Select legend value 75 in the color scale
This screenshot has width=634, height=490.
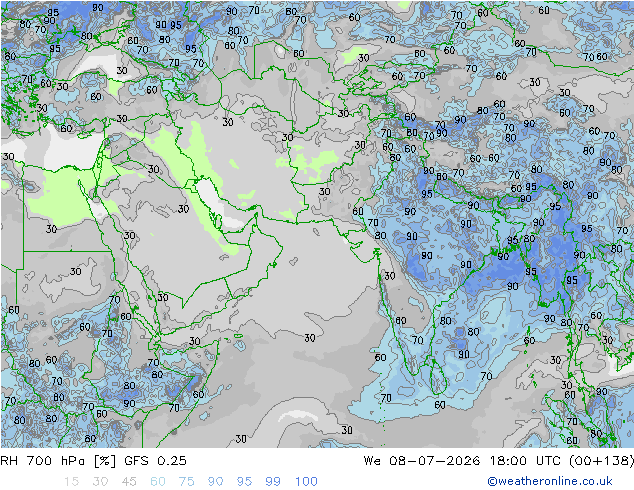tap(186, 481)
